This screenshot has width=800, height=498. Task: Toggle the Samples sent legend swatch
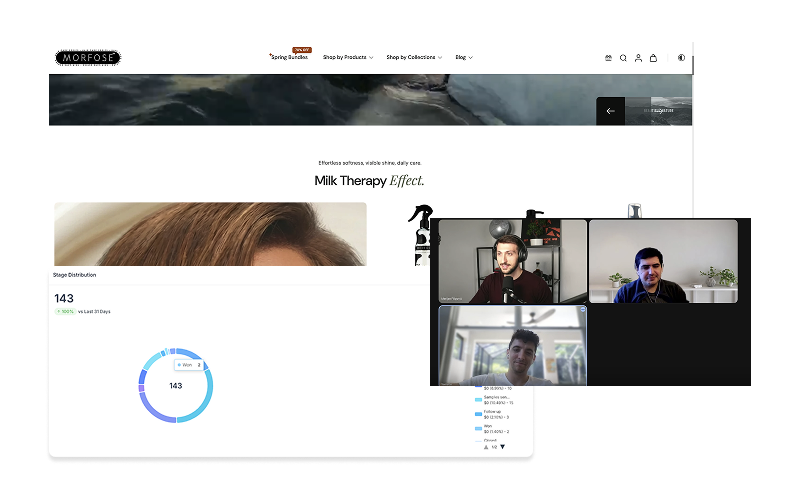pyautogui.click(x=478, y=400)
